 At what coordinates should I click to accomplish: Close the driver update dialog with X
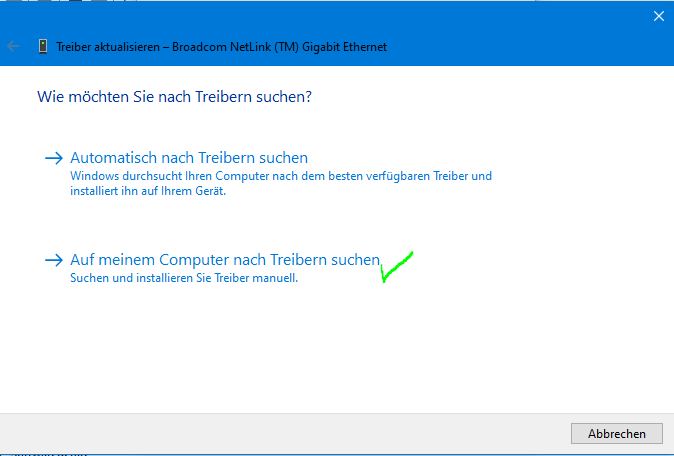pyautogui.click(x=659, y=16)
